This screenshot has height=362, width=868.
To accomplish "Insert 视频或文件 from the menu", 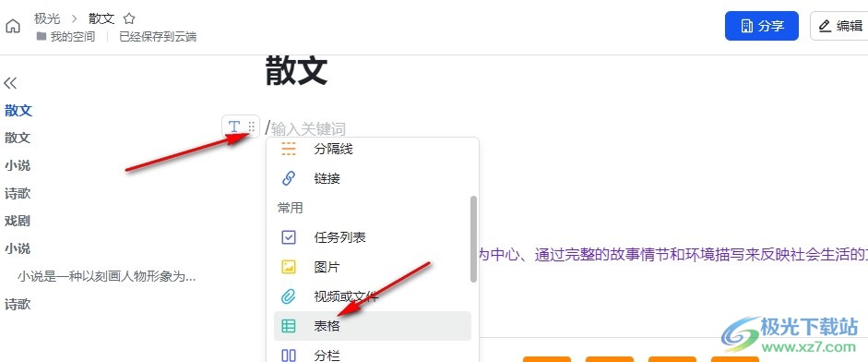I will tap(373, 296).
